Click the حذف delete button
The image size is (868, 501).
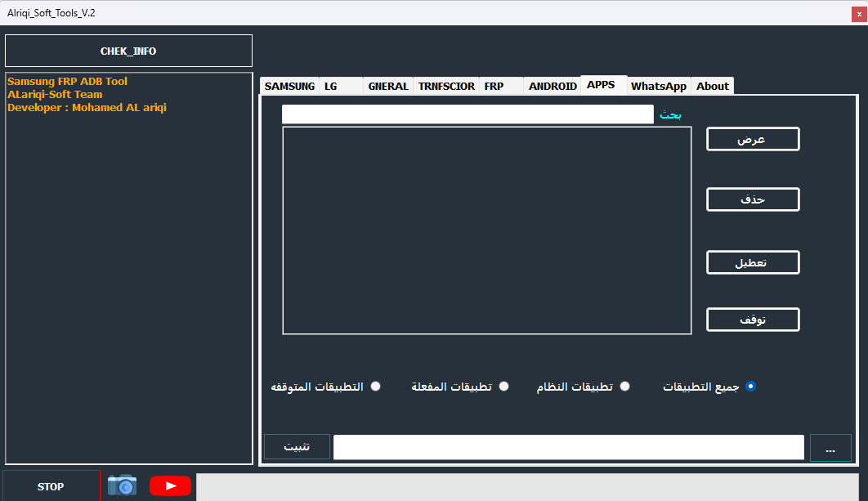point(752,199)
